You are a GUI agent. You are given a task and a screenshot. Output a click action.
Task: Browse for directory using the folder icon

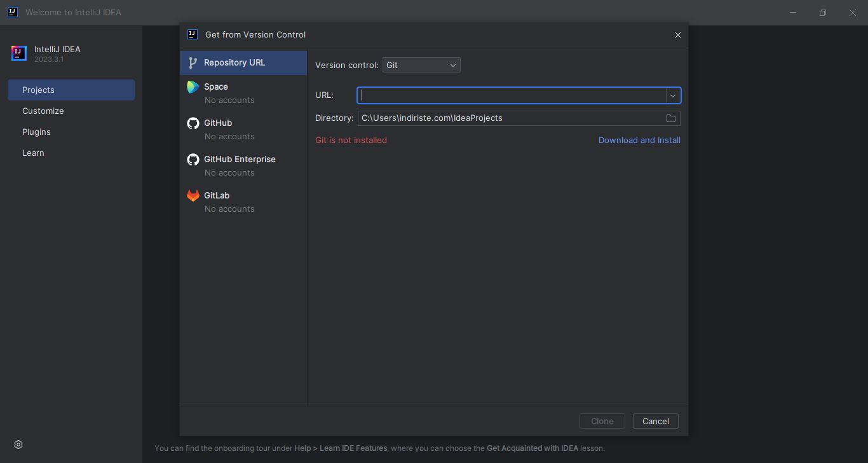670,118
